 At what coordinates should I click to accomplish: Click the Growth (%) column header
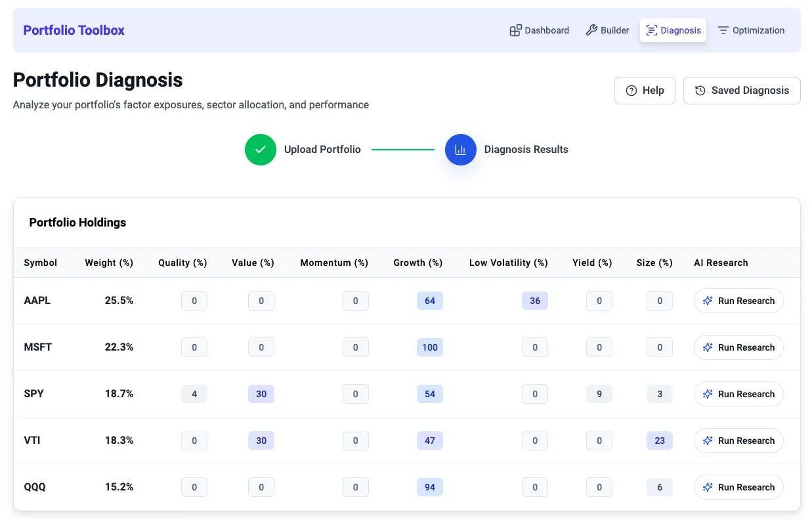pos(418,263)
